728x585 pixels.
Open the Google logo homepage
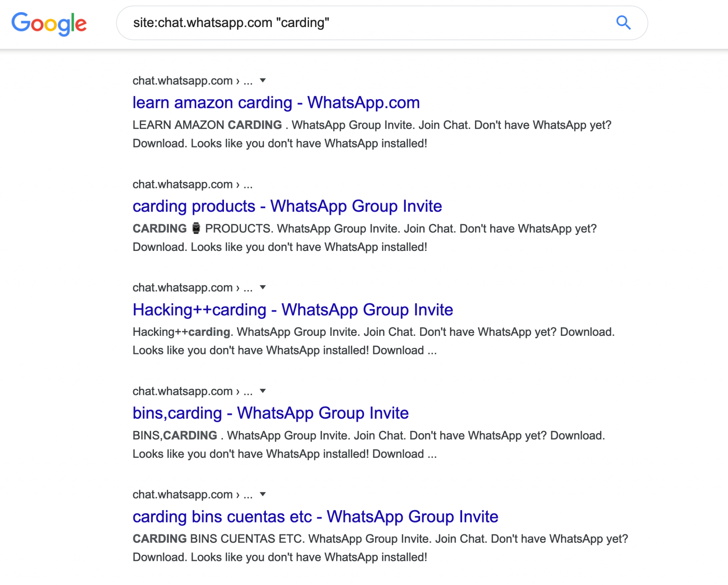pyautogui.click(x=49, y=24)
